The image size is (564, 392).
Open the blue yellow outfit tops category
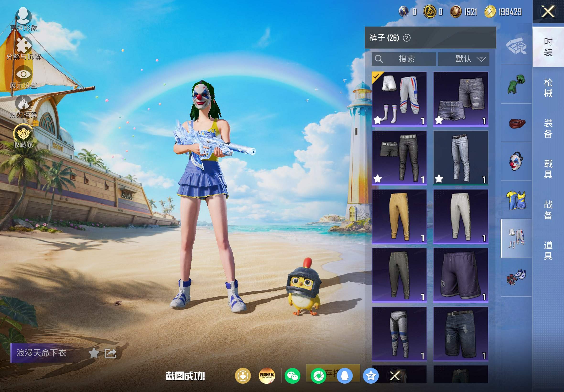coord(516,200)
